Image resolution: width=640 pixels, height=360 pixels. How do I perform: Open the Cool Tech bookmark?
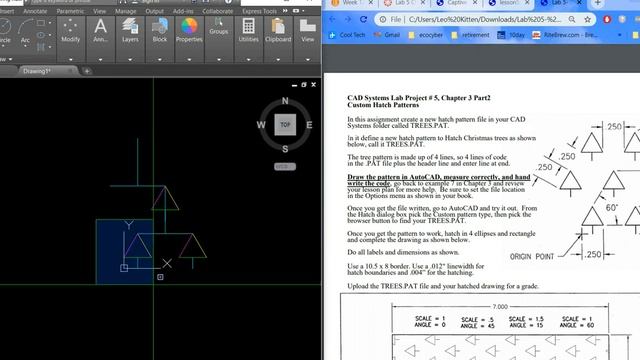(347, 35)
